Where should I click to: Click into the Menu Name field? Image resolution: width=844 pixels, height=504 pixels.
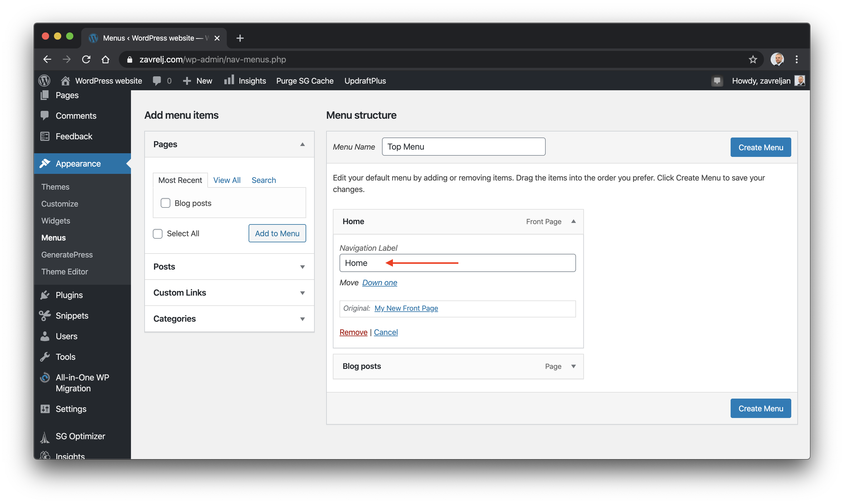pyautogui.click(x=463, y=147)
